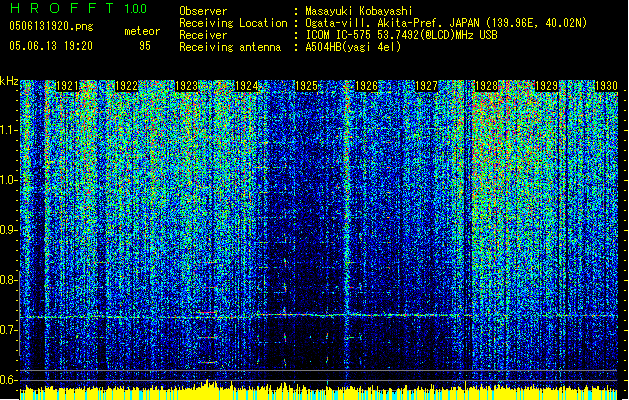Click the 1921 time marker
The image size is (629, 400).
[x=67, y=86]
